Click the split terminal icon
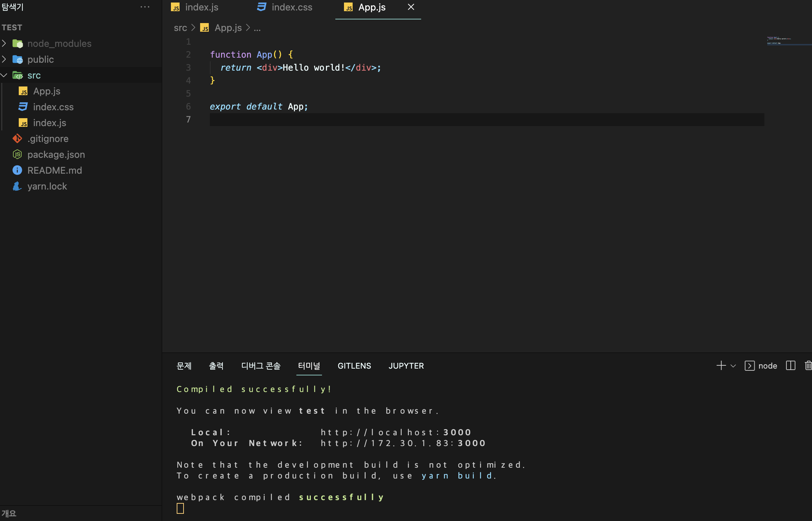Image resolution: width=812 pixels, height=521 pixels. 790,366
